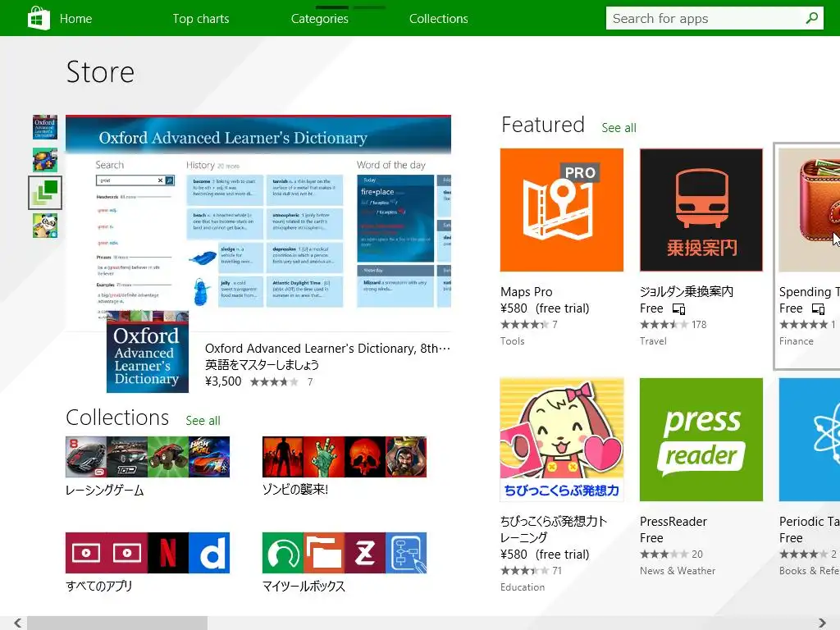Click the green monster truck game icon

[167, 457]
